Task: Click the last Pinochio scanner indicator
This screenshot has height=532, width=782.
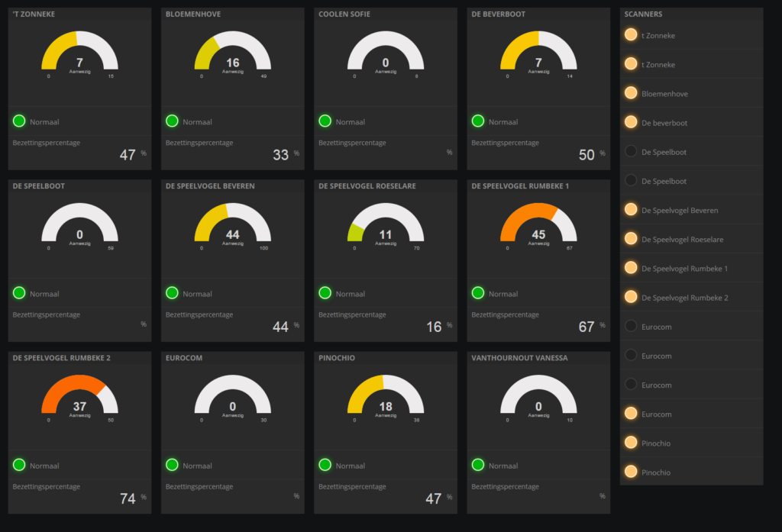Action: click(x=631, y=472)
